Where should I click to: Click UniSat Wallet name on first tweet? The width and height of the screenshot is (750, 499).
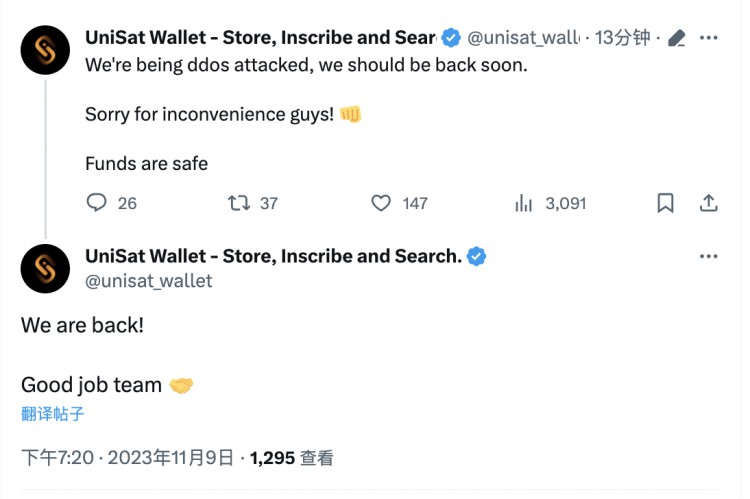coord(261,37)
